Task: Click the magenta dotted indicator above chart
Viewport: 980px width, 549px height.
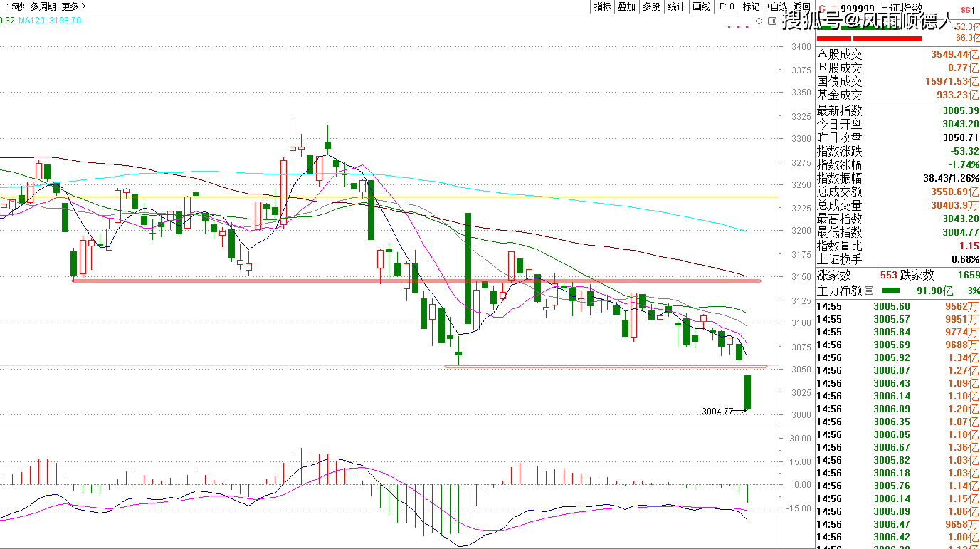Action: click(x=737, y=27)
